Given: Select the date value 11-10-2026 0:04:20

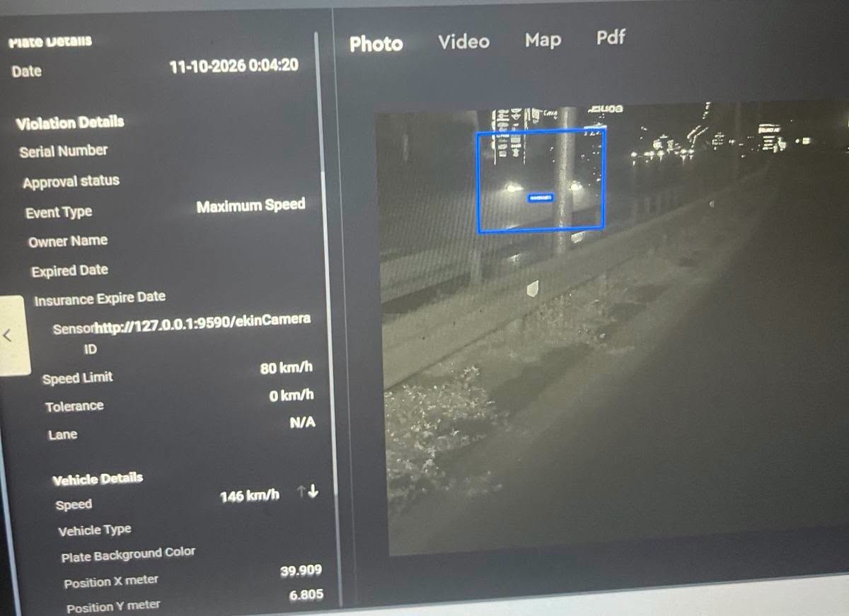Looking at the screenshot, I should point(233,66).
